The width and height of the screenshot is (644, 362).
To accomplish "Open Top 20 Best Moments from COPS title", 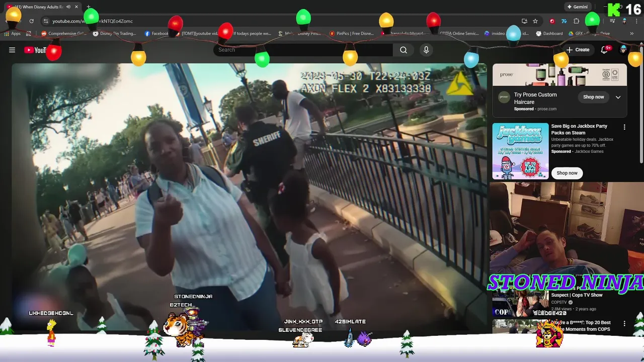I will point(581,326).
